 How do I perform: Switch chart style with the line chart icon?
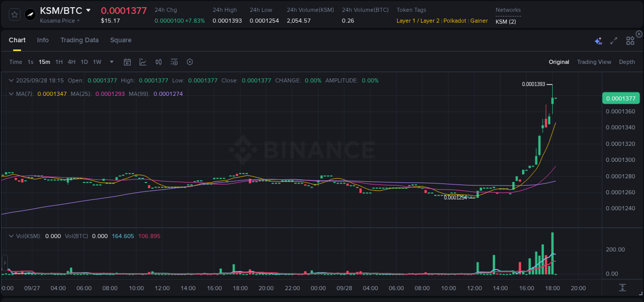(x=143, y=62)
